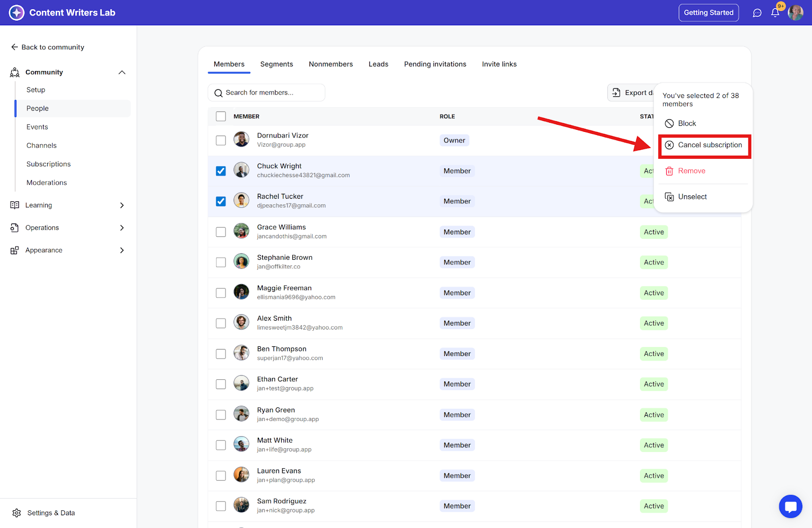Click the back arrow icon
The image size is (812, 528).
(x=15, y=47)
